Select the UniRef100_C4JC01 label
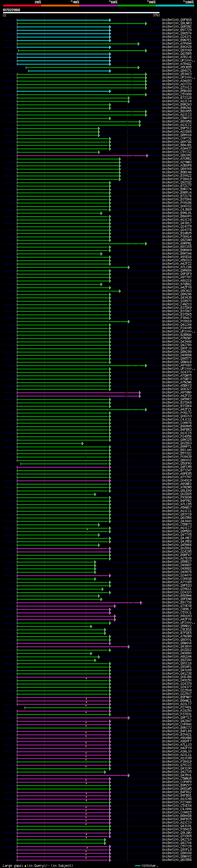Image resolution: width=197 pixels, height=868 pixels. coord(177,419)
